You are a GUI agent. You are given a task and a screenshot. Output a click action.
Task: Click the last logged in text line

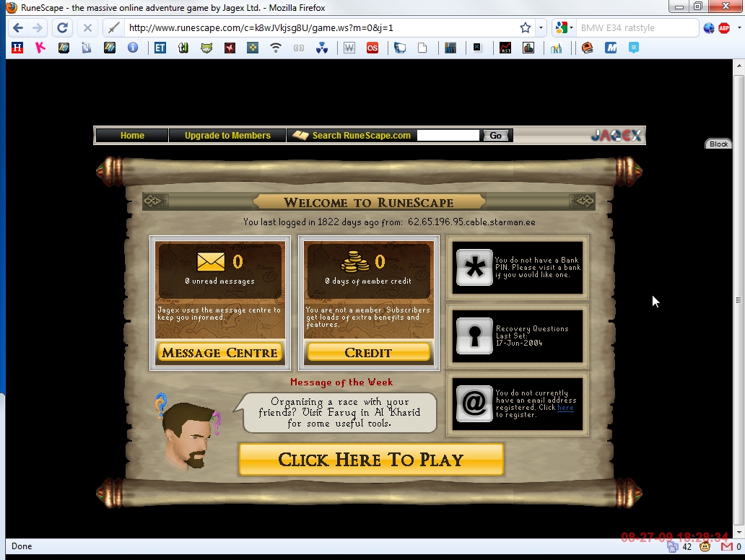point(389,222)
